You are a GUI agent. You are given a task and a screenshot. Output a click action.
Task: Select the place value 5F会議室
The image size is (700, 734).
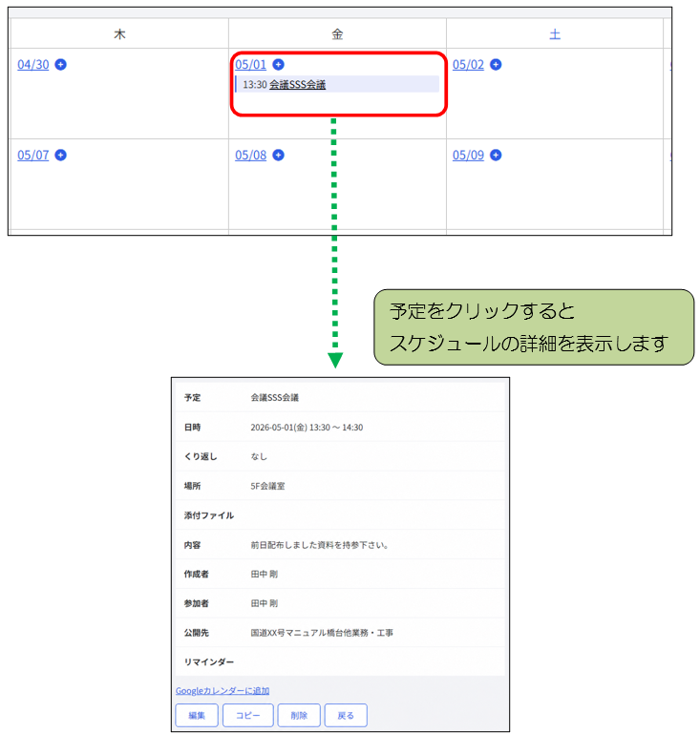(267, 486)
